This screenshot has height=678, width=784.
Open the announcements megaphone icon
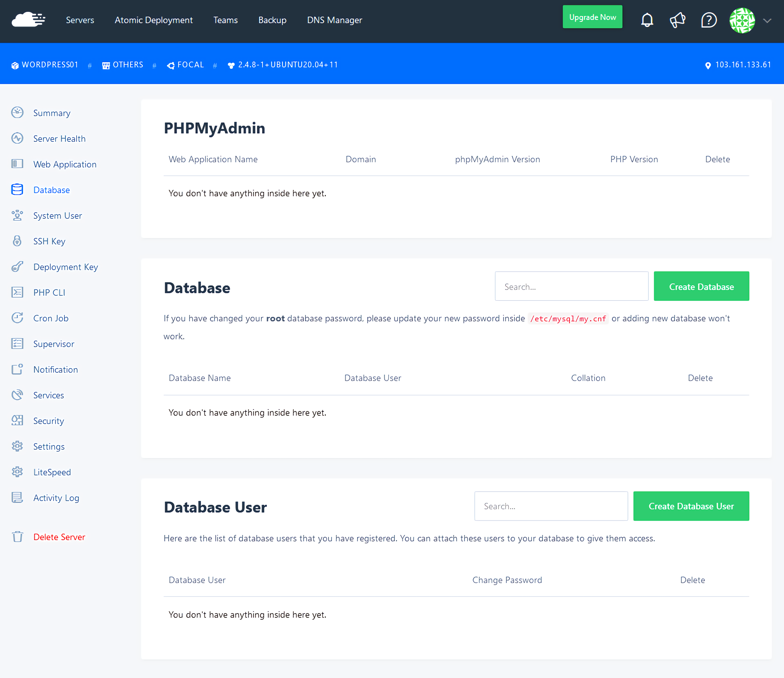pyautogui.click(x=677, y=21)
